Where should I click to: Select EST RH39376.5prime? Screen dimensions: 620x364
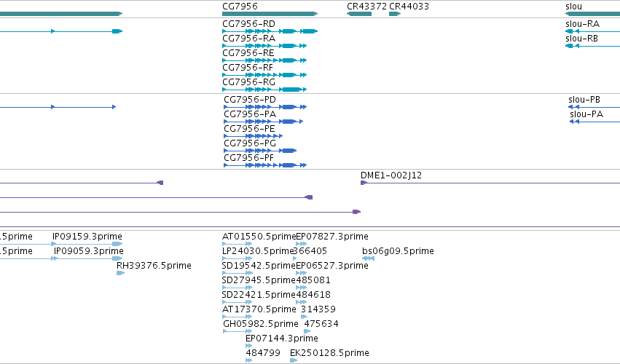121,273
